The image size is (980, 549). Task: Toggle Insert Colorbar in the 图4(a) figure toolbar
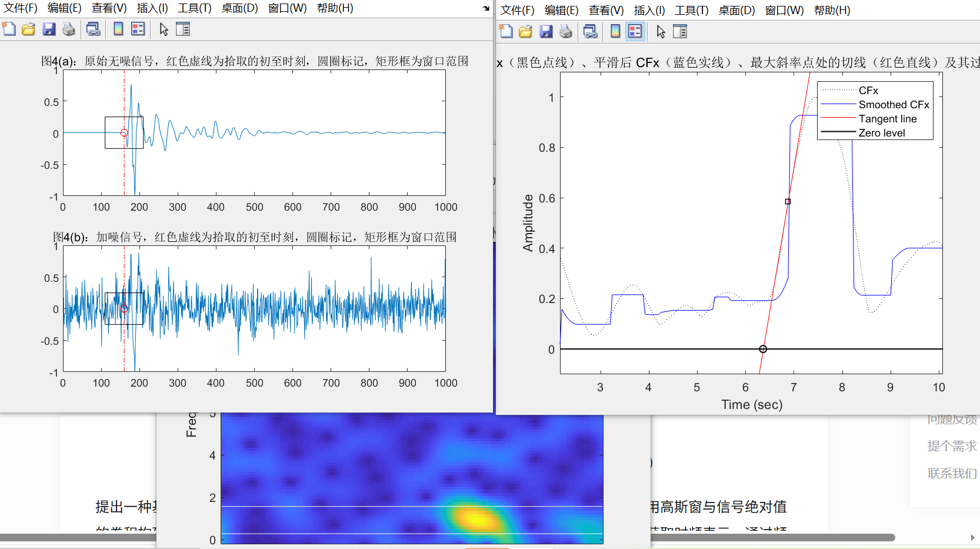pos(118,29)
